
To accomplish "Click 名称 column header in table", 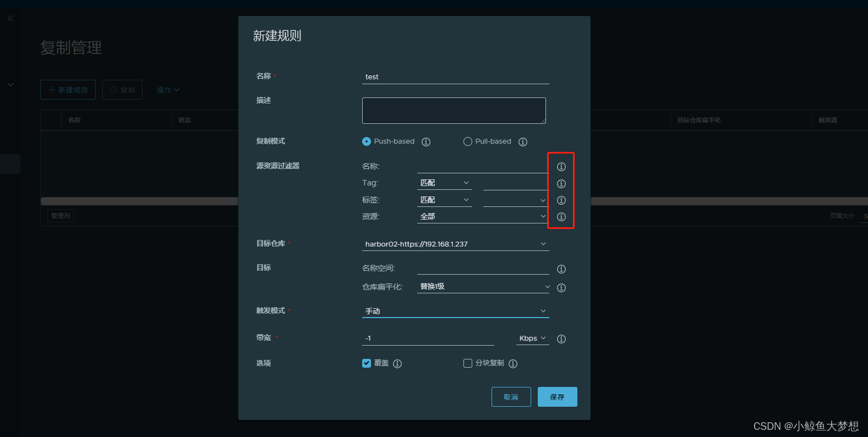I will coord(74,120).
